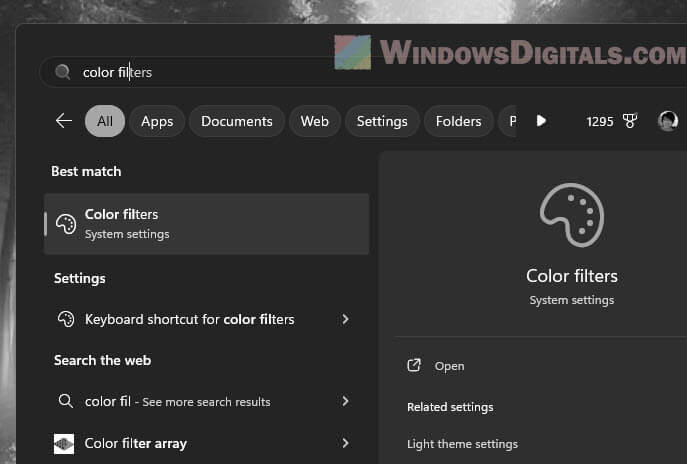The image size is (687, 464).
Task: Show more filter tabs with play arrow
Action: (541, 120)
